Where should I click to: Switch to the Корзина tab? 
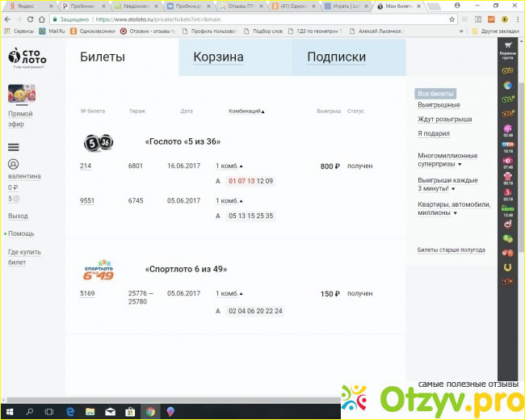click(218, 57)
